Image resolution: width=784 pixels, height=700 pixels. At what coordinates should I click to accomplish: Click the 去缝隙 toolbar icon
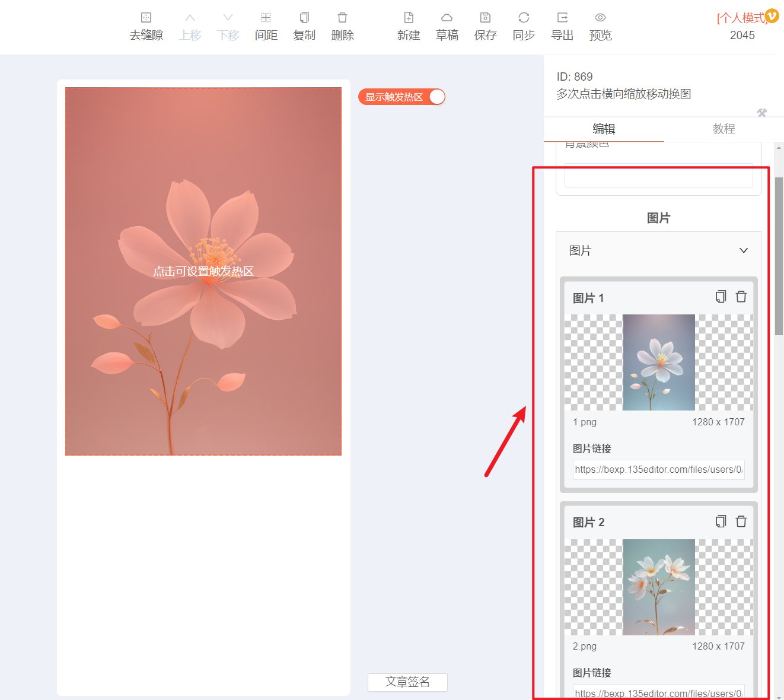click(x=146, y=18)
